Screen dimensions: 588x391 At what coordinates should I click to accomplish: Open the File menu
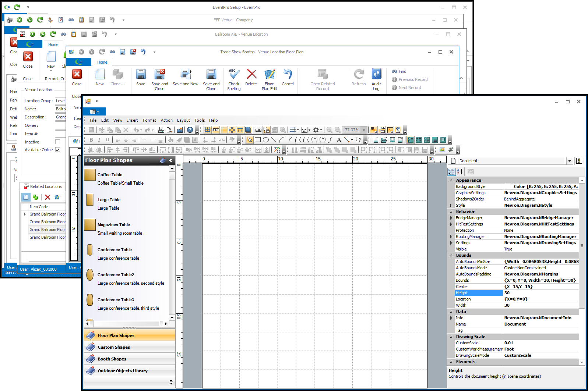pyautogui.click(x=93, y=120)
